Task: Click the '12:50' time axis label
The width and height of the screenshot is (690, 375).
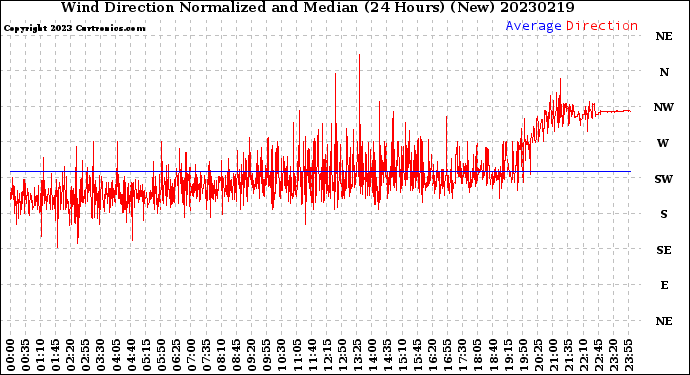Action: point(342,355)
